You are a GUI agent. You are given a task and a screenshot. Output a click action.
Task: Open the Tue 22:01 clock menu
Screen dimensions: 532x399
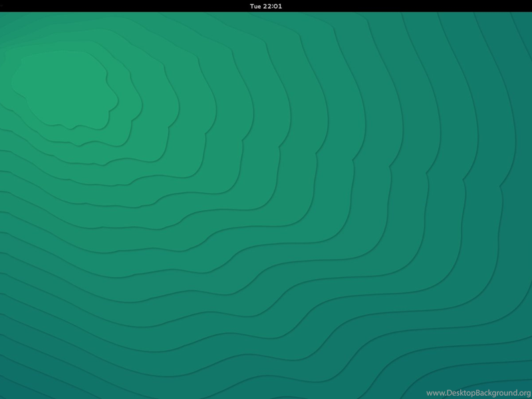tap(265, 6)
